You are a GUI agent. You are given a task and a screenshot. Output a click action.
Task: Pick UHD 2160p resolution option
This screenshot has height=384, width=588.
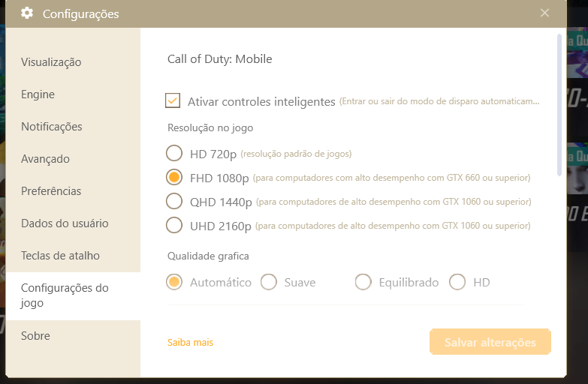[x=174, y=225]
